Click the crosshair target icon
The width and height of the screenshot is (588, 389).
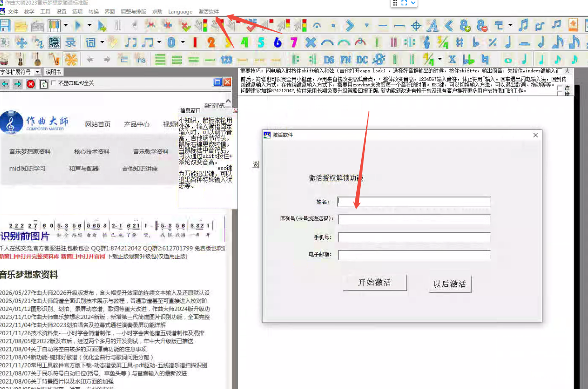point(416,25)
